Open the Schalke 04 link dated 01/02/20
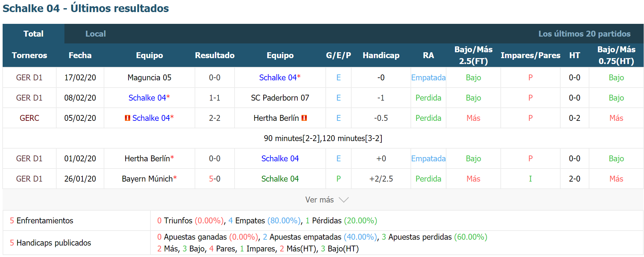 pyautogui.click(x=280, y=158)
